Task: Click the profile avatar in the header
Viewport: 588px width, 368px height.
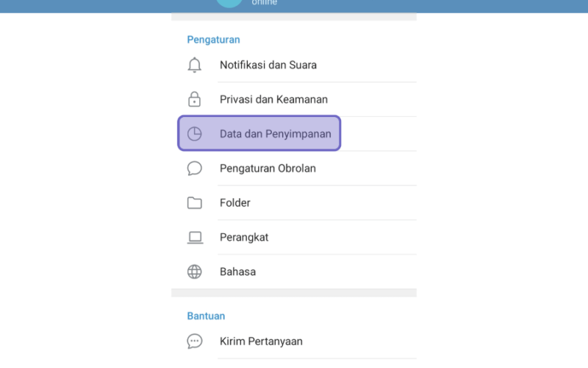Action: pos(229,4)
